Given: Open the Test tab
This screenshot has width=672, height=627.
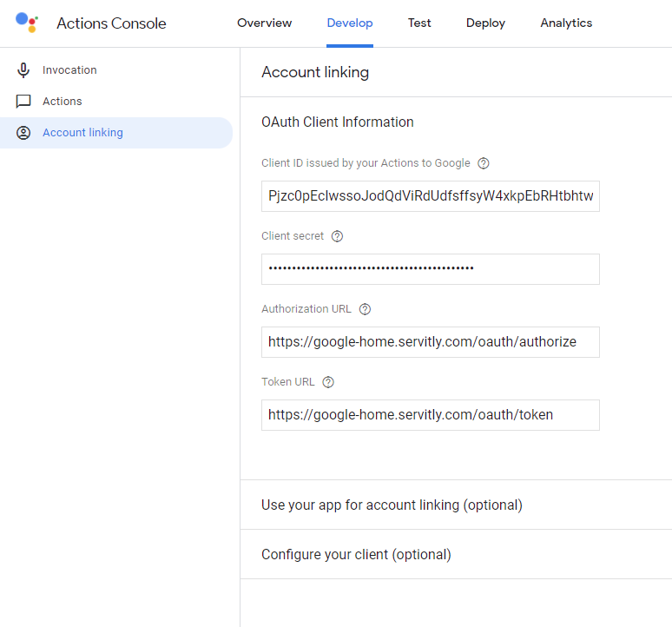Looking at the screenshot, I should pos(419,23).
